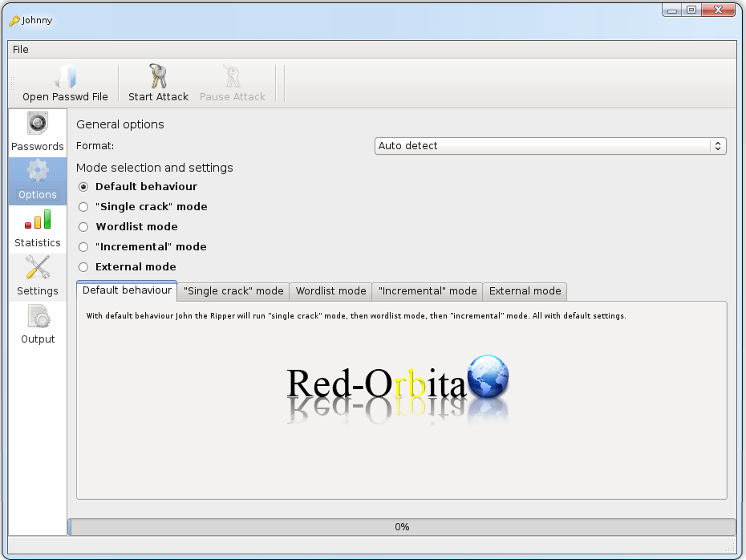746x560 pixels.
Task: Click the 0% progress bar
Action: [402, 526]
